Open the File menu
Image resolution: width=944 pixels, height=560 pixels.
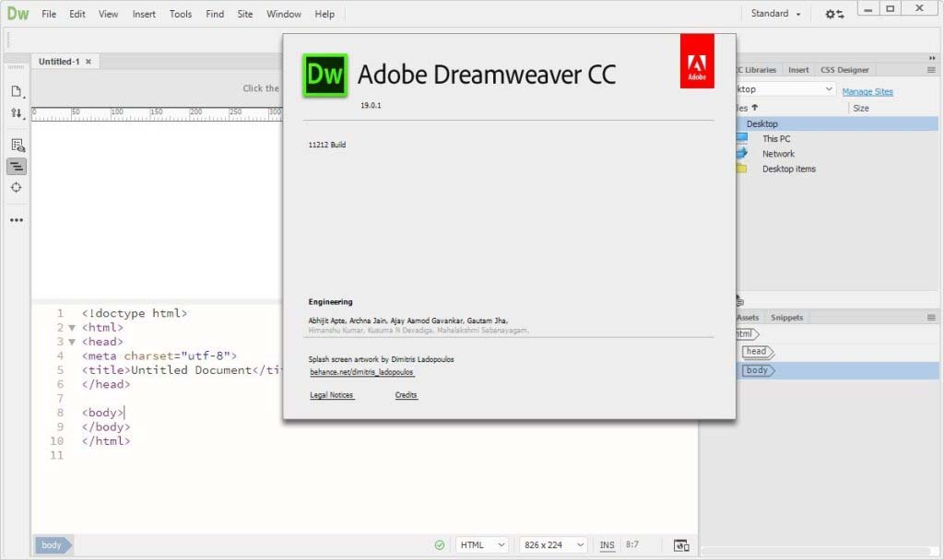(x=49, y=14)
